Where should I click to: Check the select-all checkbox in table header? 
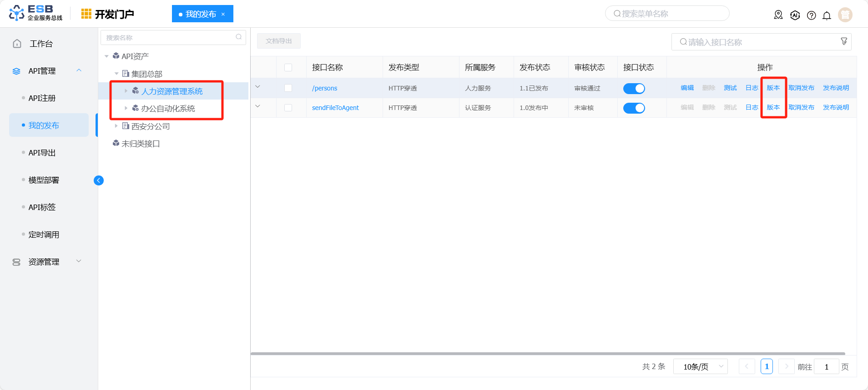pos(288,68)
